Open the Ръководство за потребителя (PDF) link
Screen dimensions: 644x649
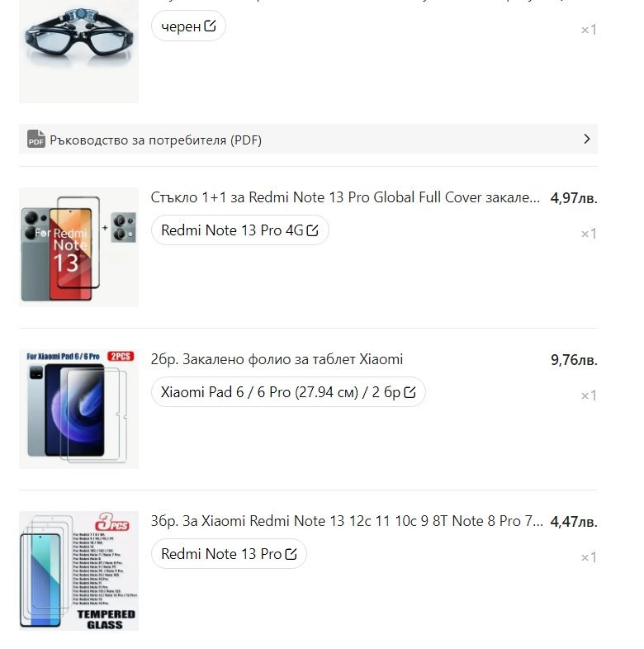308,139
